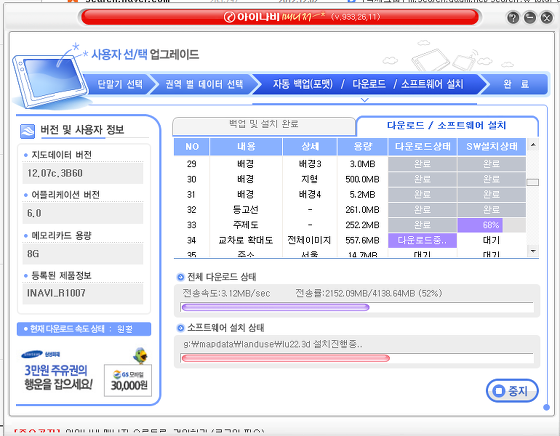Click the 다운로드중.. status cell in row 34
The height and width of the screenshot is (436, 560).
pyautogui.click(x=422, y=240)
